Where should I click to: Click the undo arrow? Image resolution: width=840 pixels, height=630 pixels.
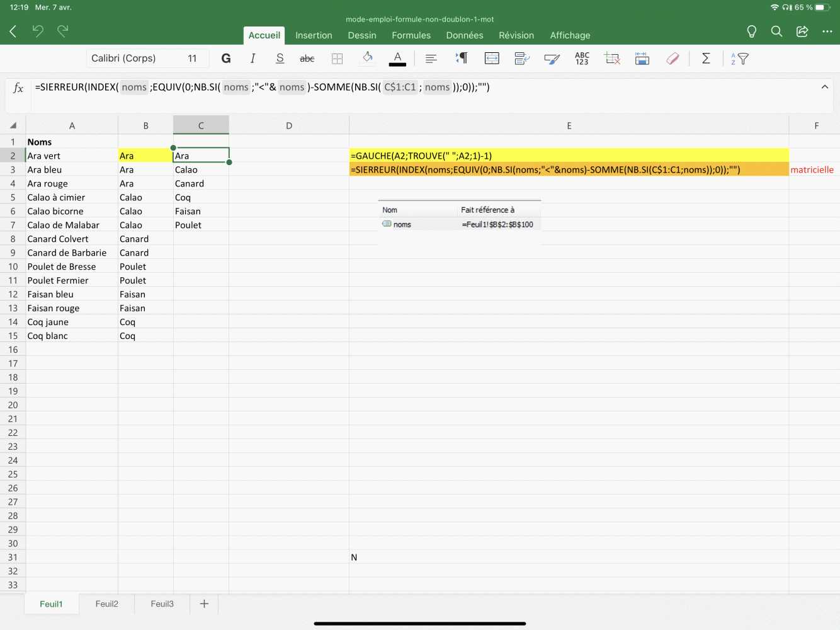pos(38,31)
